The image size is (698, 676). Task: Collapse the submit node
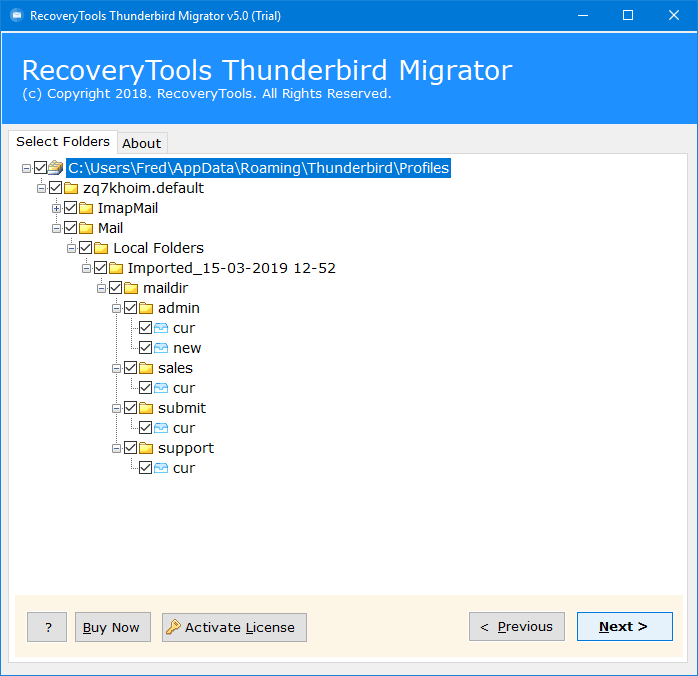pos(117,409)
